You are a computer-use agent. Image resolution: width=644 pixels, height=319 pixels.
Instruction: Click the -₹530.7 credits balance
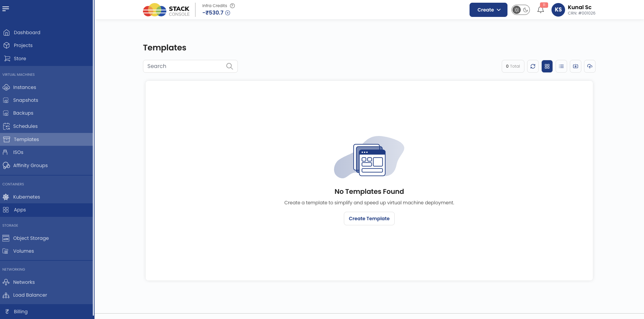[x=213, y=13]
